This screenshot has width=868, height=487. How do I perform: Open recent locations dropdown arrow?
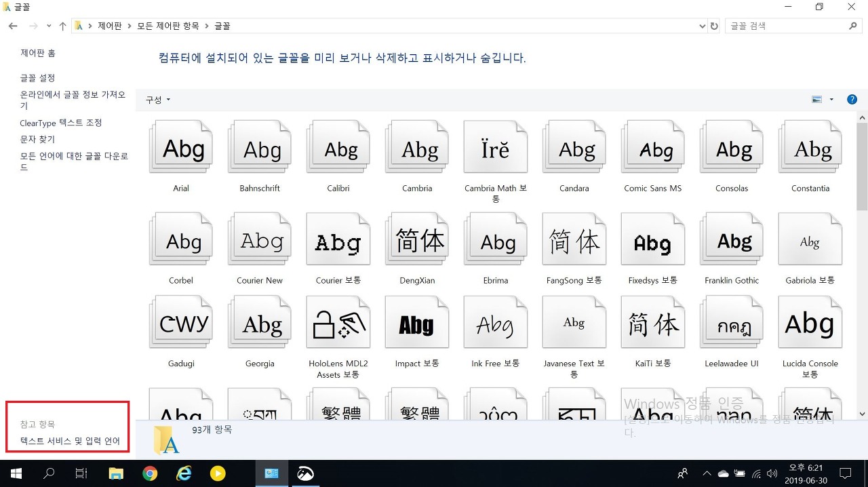(49, 26)
